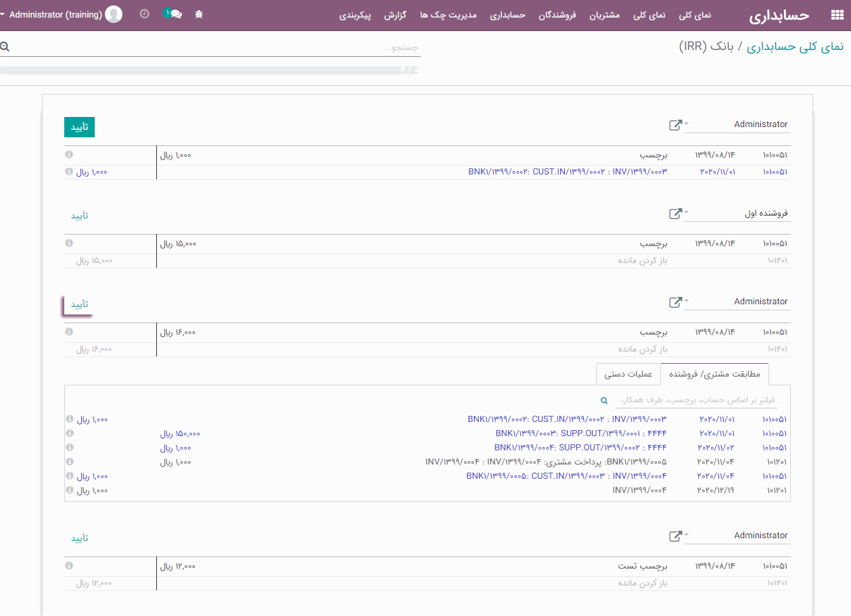Expand the Administrator (training) user menu
The height and width of the screenshot is (616, 851).
click(61, 14)
